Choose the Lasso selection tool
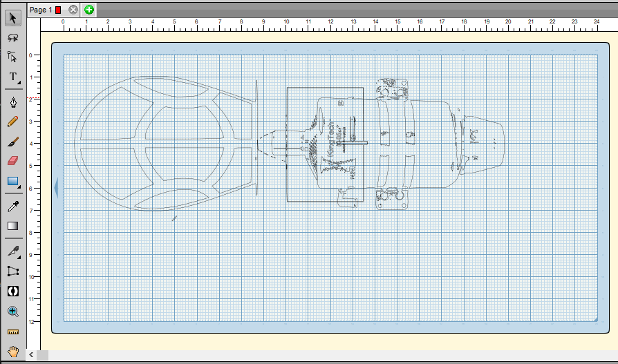The height and width of the screenshot is (364, 618). point(12,37)
